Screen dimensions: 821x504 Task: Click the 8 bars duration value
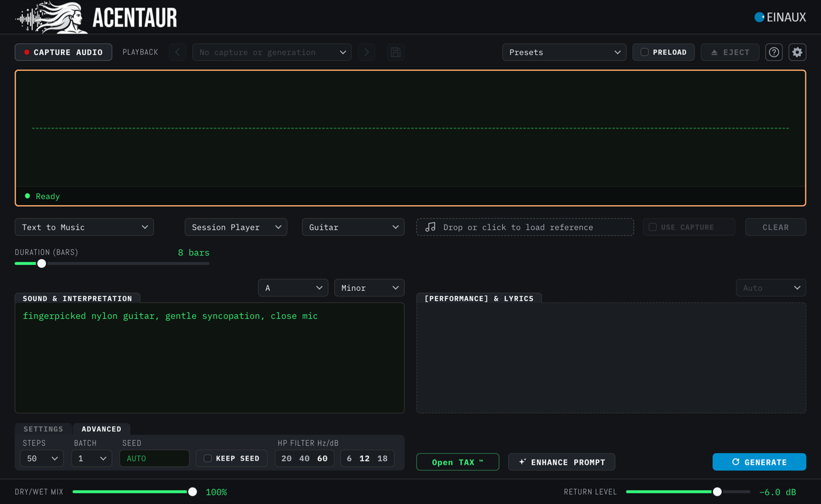pos(194,253)
